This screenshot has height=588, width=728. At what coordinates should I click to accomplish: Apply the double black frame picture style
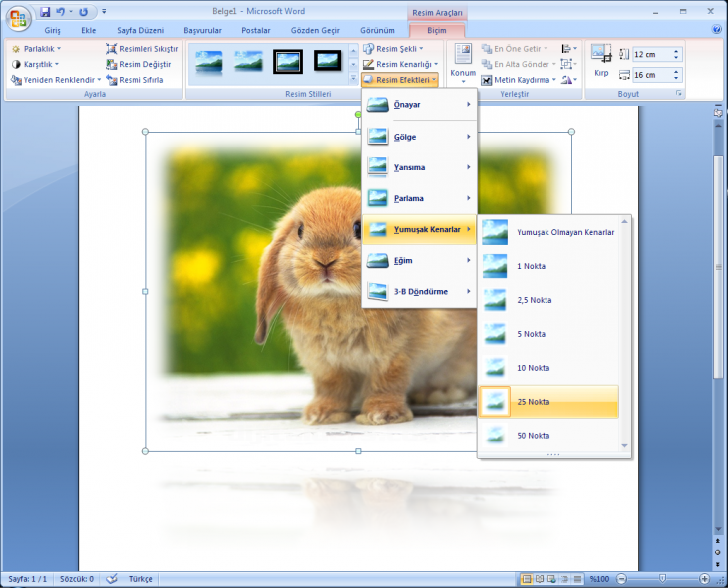click(288, 61)
